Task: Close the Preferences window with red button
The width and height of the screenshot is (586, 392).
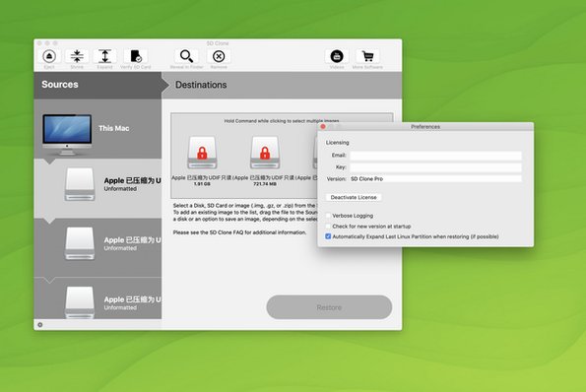Action: click(323, 127)
